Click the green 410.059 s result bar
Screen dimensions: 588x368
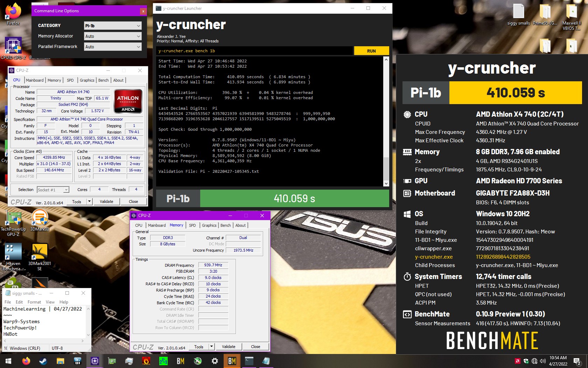point(294,199)
